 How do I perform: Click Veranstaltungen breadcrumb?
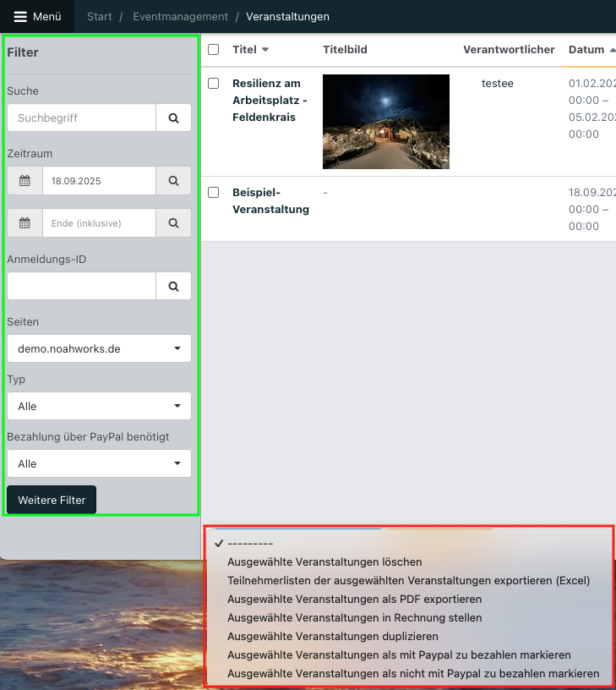287,17
